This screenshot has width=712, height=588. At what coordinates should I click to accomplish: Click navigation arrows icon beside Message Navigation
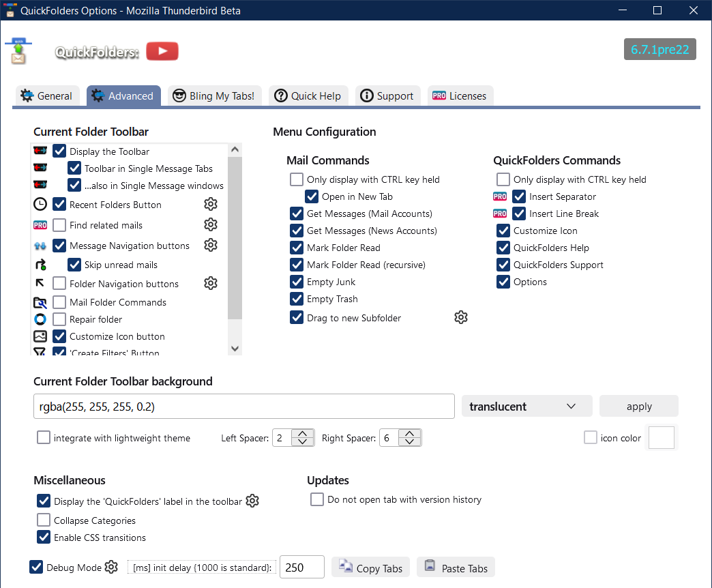40,246
